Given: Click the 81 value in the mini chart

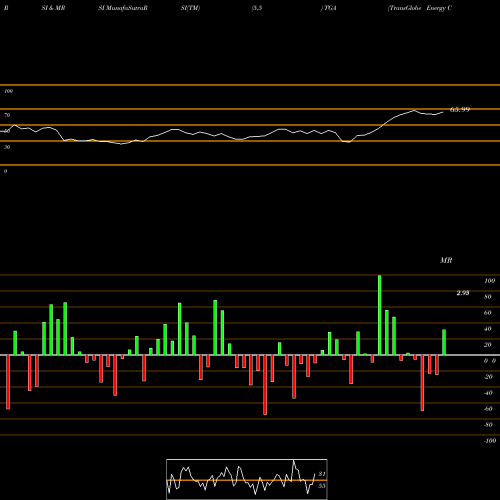Looking at the screenshot, I should coord(322,474).
